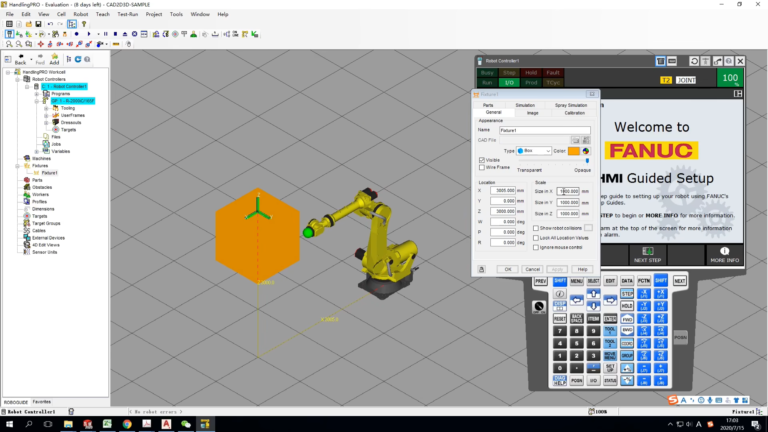Click the yellow measurement ruler icon
This screenshot has width=768, height=432.
[116, 44]
